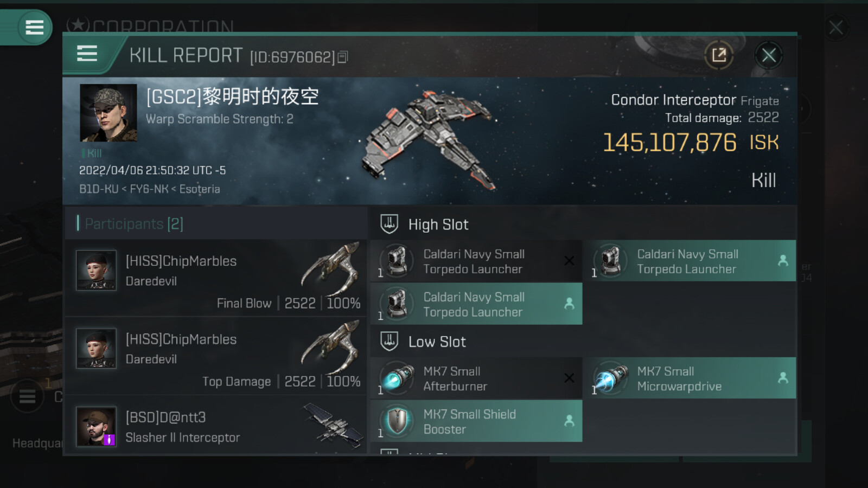Click the Participants [2] header
This screenshot has width=868, height=488.
(x=134, y=223)
